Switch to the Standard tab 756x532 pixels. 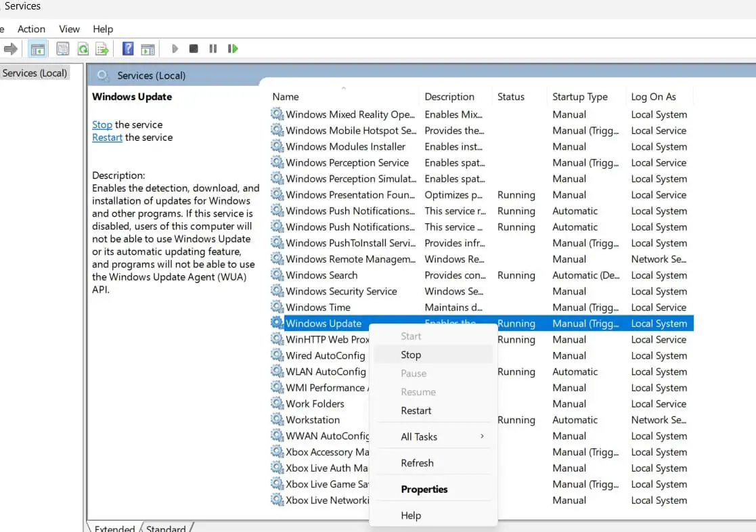pos(166,528)
